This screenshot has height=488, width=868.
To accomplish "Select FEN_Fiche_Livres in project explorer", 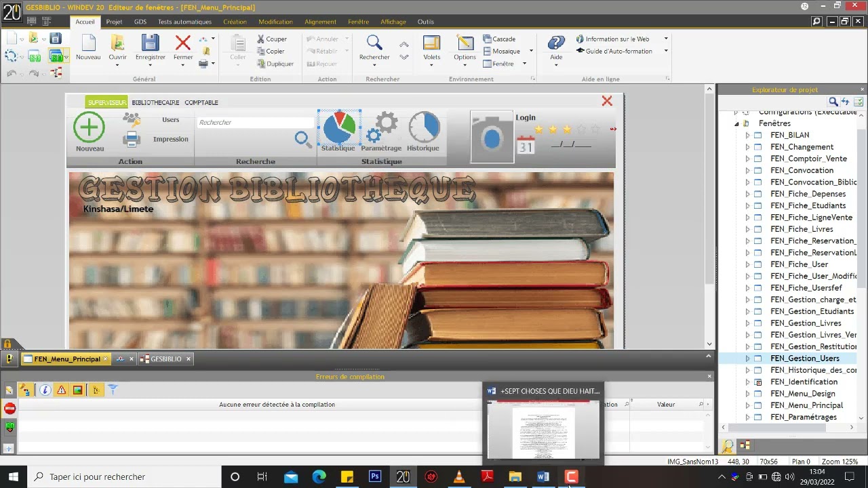I will pos(802,229).
